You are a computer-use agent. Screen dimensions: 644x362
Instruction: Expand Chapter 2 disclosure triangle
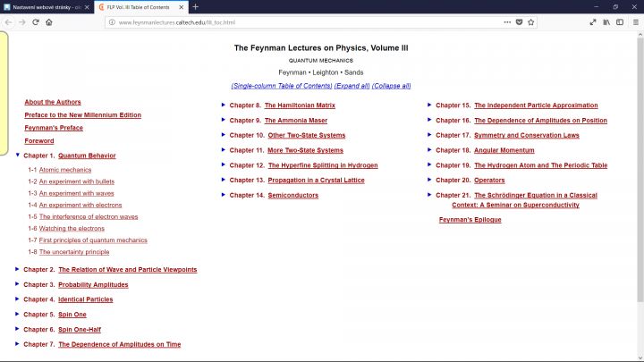pos(17,269)
